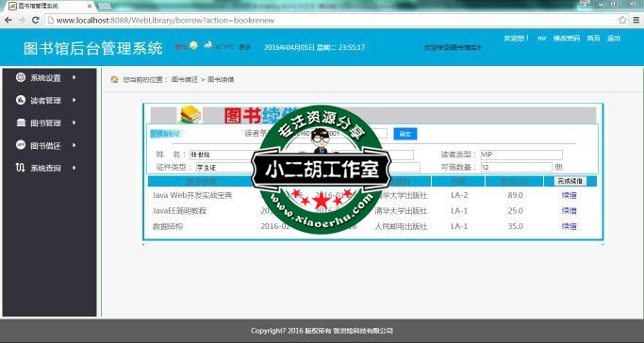
Task: Click the 图书管理 stack icon in sidebar
Action: (21, 122)
